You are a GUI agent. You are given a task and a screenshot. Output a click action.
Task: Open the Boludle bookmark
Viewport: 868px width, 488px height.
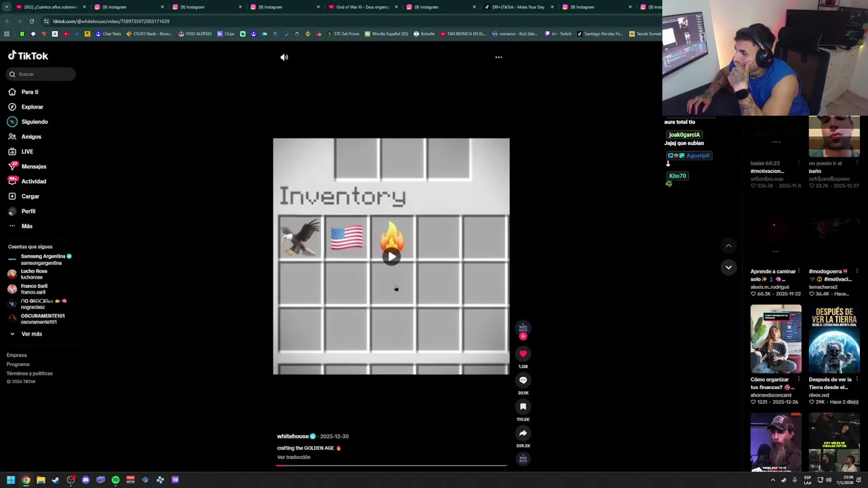click(424, 34)
